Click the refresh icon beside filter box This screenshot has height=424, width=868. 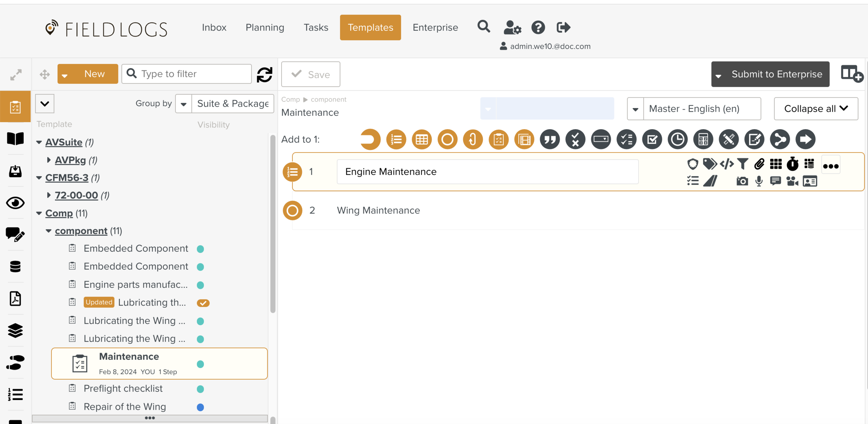pos(265,74)
